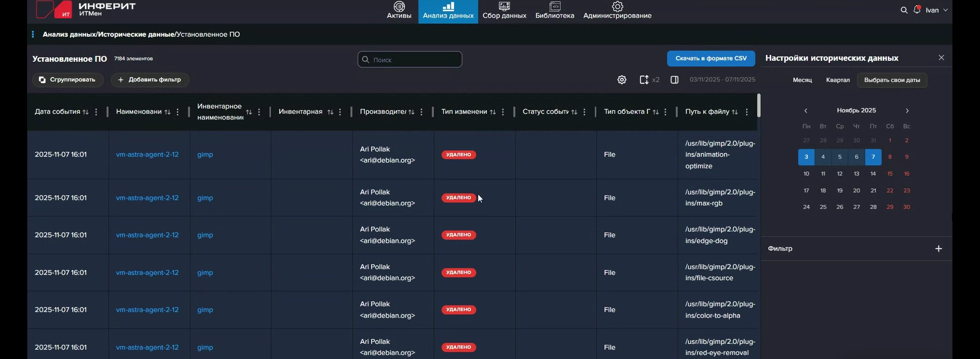Open the Администрирование gear icon

(618, 7)
